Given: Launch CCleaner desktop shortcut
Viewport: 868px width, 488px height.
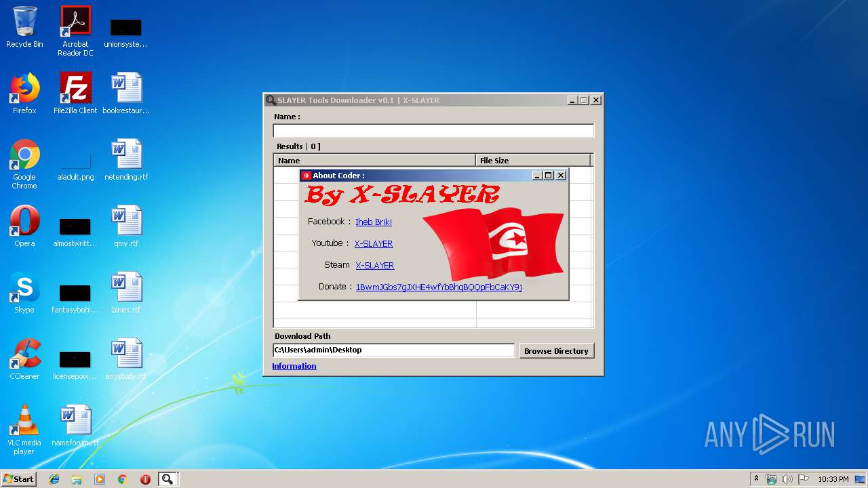Looking at the screenshot, I should [x=24, y=359].
